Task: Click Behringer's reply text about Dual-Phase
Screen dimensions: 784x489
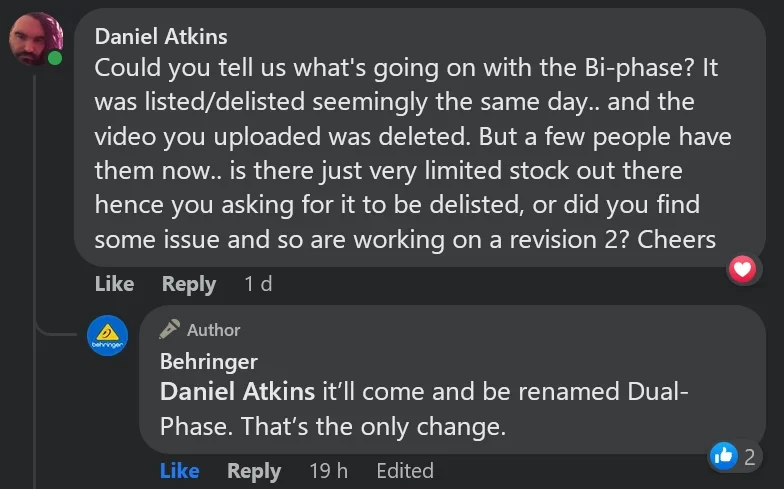Action: (x=420, y=409)
